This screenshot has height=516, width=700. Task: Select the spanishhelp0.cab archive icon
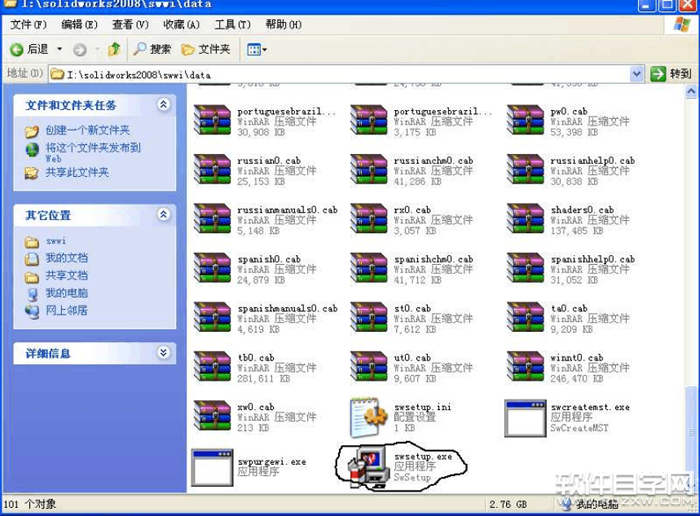click(x=525, y=268)
